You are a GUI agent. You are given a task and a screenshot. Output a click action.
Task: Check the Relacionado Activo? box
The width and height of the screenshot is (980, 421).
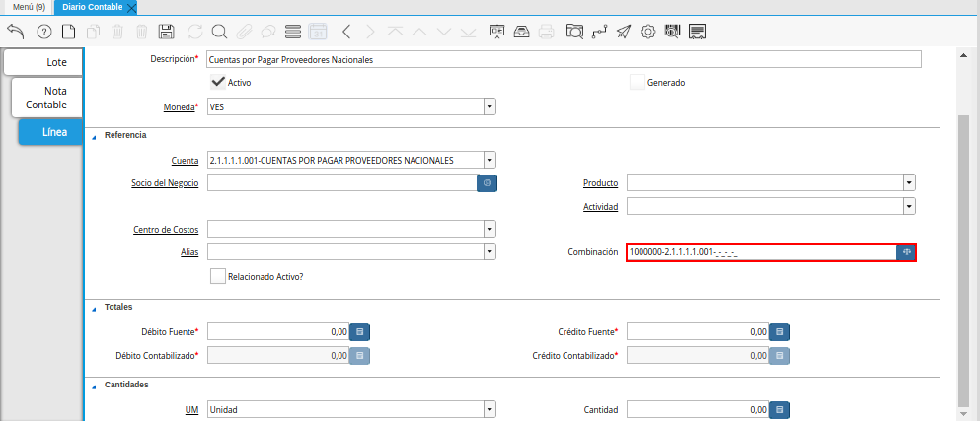[218, 277]
